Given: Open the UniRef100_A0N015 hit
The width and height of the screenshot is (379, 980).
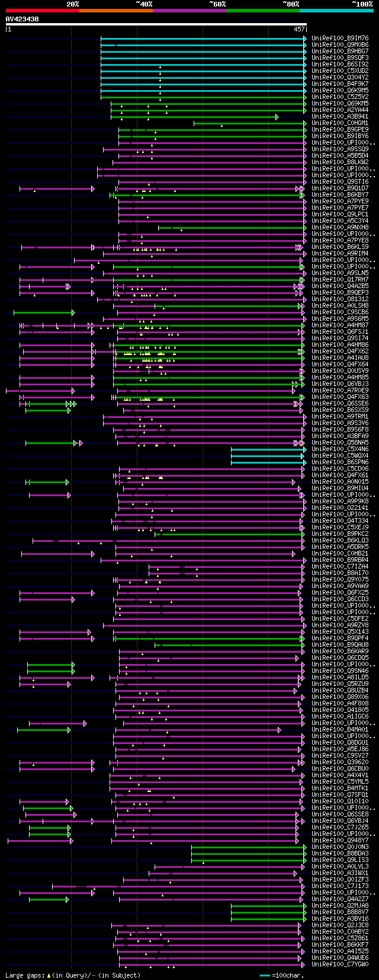Looking at the screenshot, I should pos(340,482).
